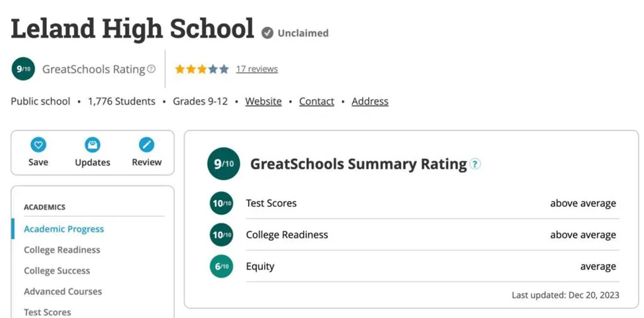Go to College Readiness sidebar item

[62, 250]
